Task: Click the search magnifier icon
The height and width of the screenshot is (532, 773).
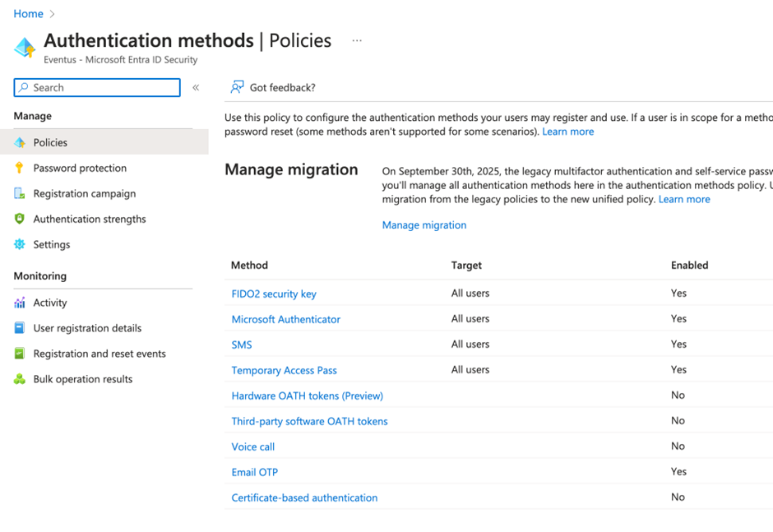Action: [23, 87]
